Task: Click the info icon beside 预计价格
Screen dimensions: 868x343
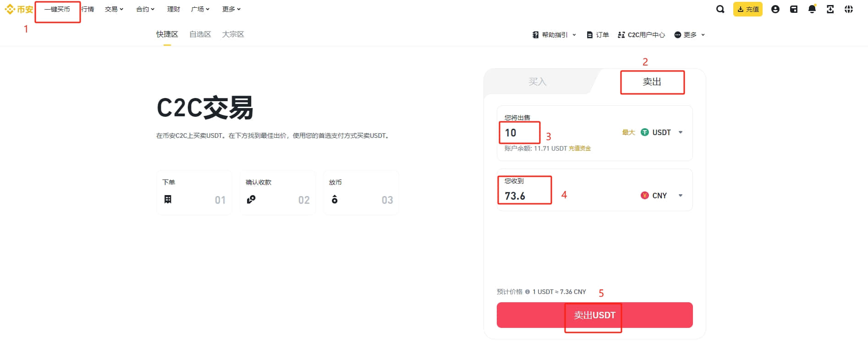Action: coord(527,292)
